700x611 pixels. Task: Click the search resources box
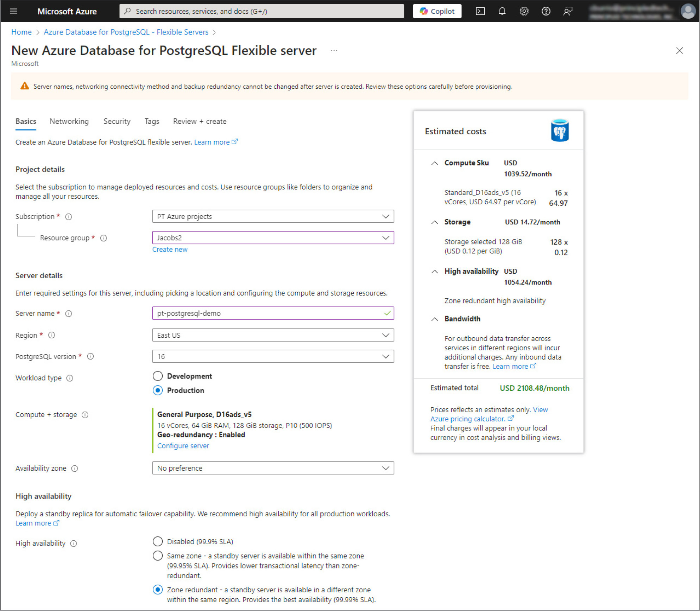[x=262, y=11]
